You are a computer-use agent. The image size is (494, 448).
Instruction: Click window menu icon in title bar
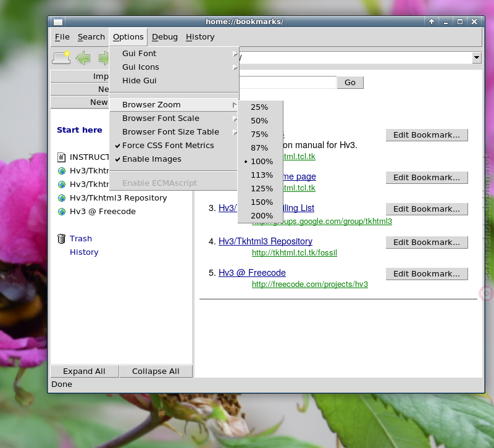(x=58, y=22)
